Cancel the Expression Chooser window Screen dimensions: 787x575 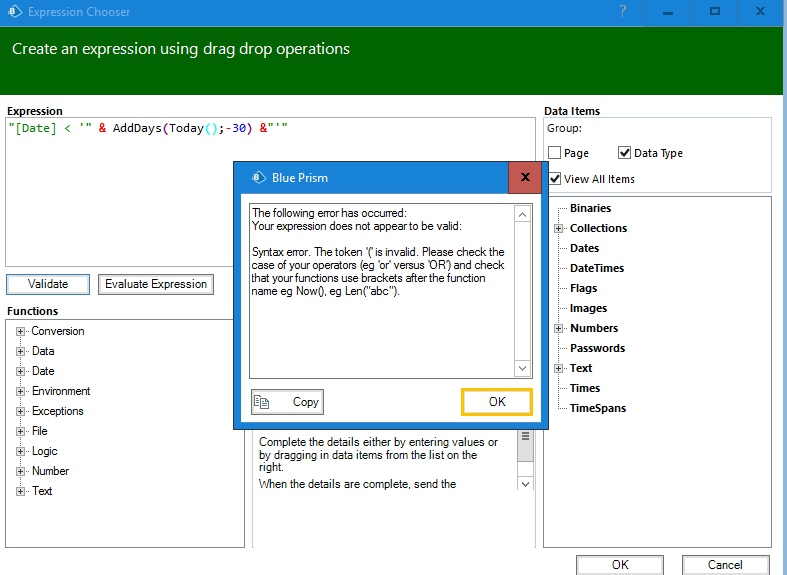pos(725,564)
